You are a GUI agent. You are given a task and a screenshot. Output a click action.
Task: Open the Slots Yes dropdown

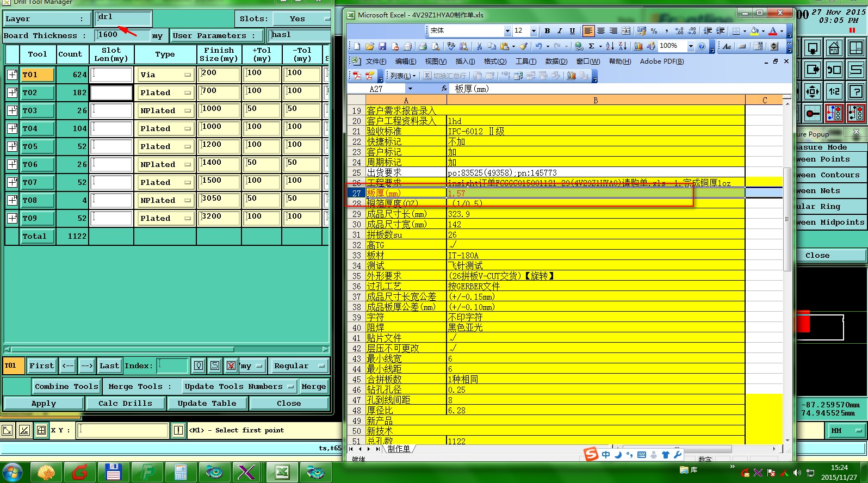(302, 19)
